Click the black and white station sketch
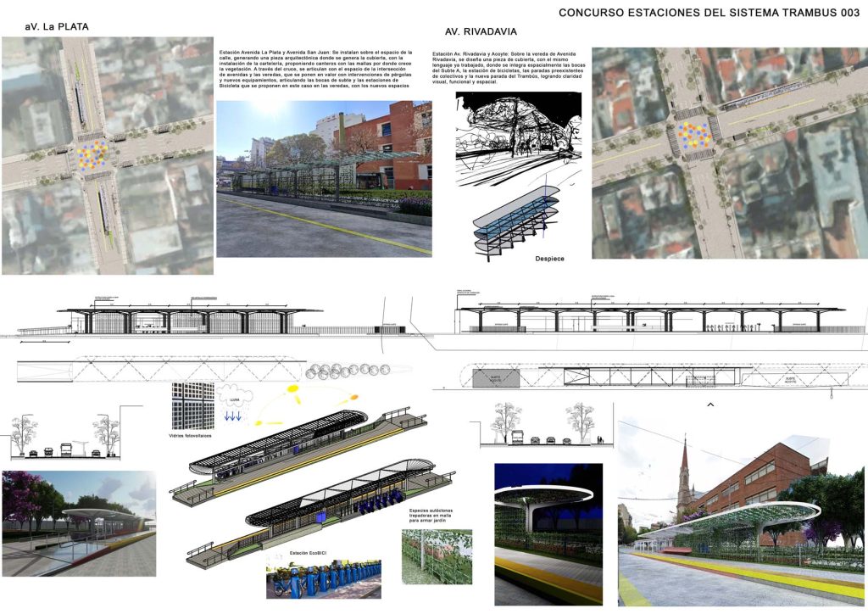 point(516,137)
